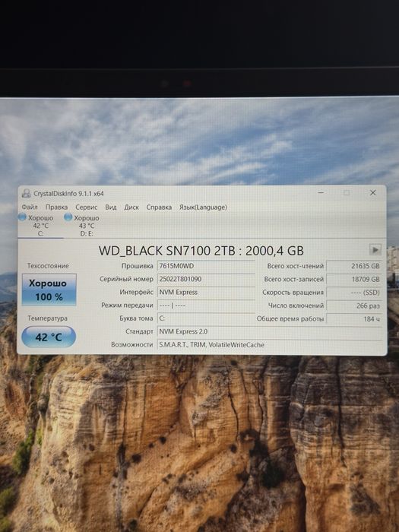Click the firmware field 7615M0WD

point(206,266)
